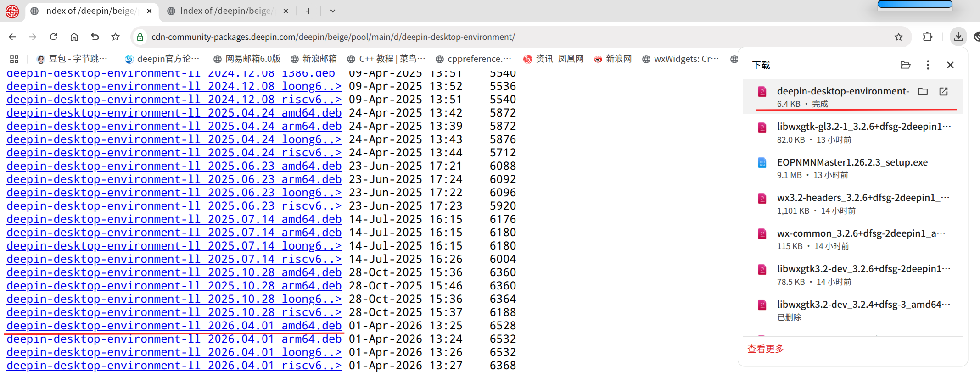Screen dimensions: 980x372
Task: Show deepin-desktop-environment download in folder
Action: point(923,92)
